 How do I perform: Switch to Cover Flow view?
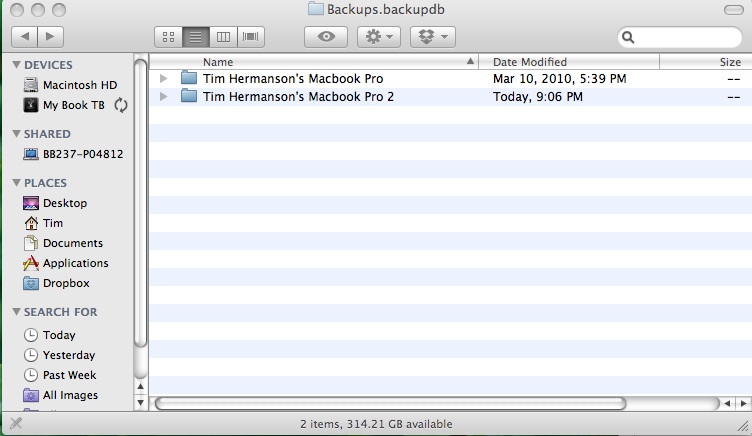[250, 37]
